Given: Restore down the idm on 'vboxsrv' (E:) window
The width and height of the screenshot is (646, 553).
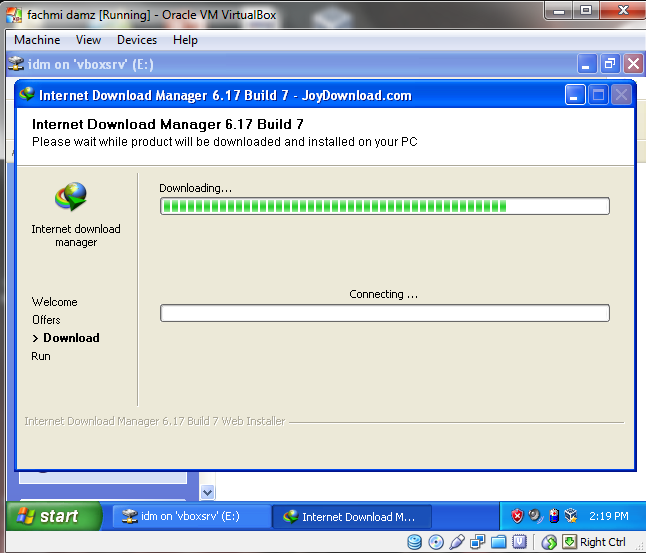Looking at the screenshot, I should tap(610, 64).
